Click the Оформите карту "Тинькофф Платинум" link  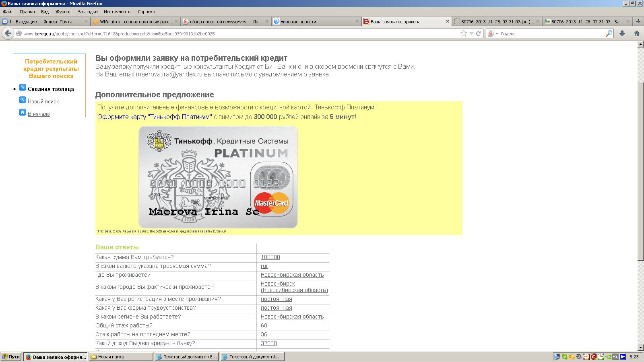coord(155,117)
